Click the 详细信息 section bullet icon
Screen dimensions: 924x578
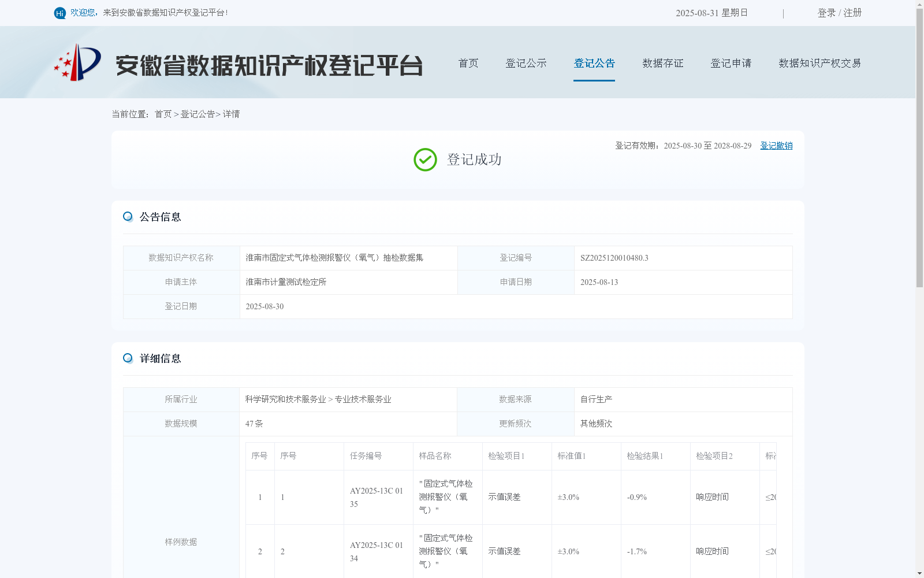[x=128, y=358]
